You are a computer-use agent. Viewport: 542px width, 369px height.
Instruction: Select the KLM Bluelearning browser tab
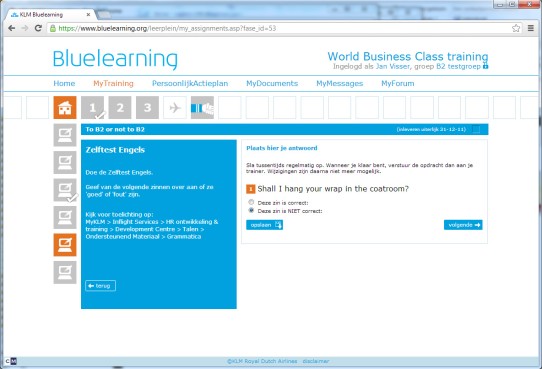tap(50, 15)
